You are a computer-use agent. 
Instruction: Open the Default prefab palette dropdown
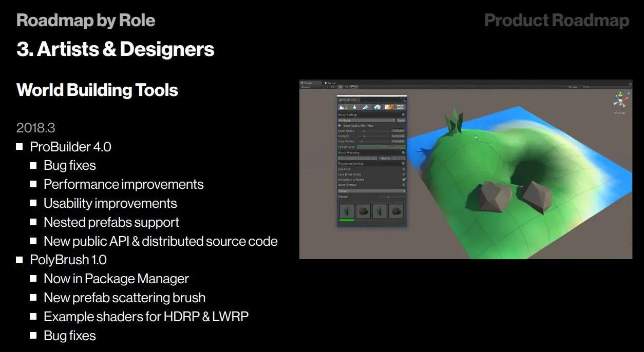pos(371,191)
